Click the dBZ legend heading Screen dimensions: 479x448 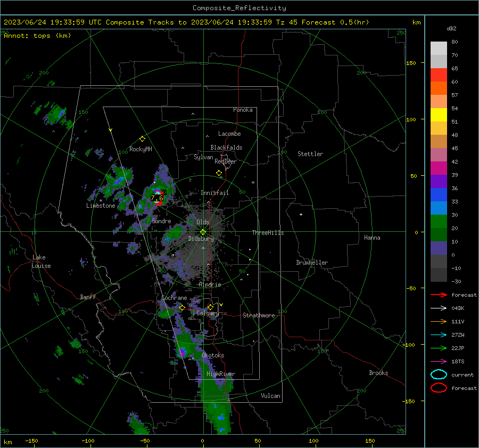pyautogui.click(x=451, y=28)
